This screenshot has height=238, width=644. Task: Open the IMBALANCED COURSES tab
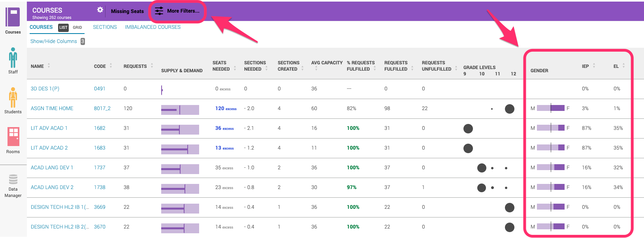153,27
